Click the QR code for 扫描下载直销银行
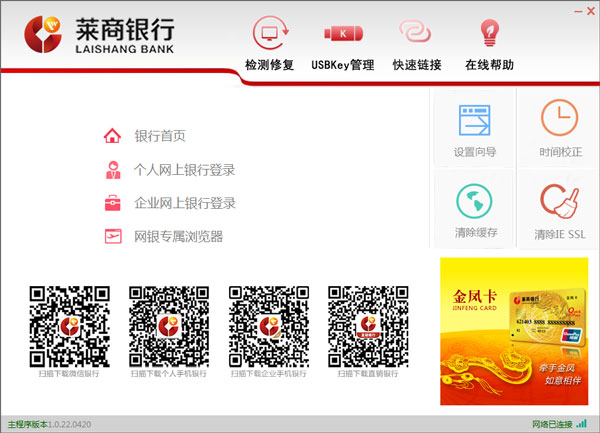600x433 pixels. [x=368, y=326]
